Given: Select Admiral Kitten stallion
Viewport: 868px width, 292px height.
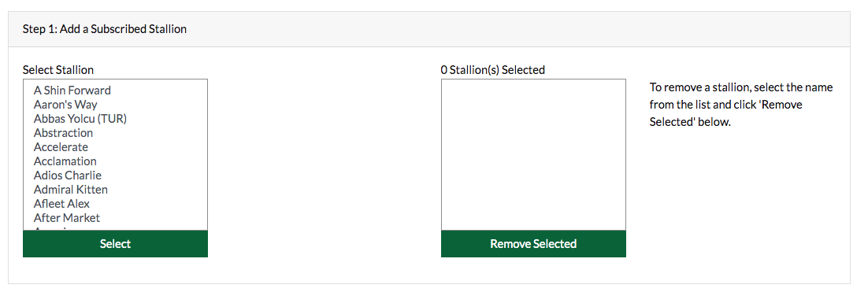Looking at the screenshot, I should (x=114, y=190).
